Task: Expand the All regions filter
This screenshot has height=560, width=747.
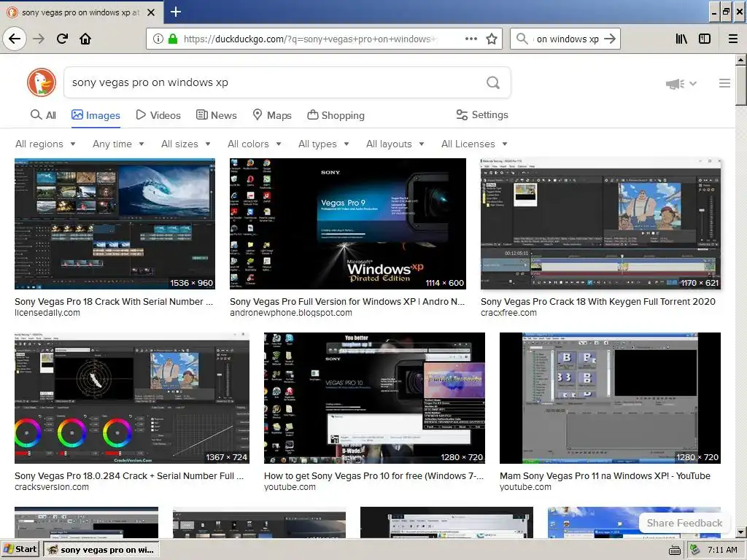Action: [x=46, y=144]
